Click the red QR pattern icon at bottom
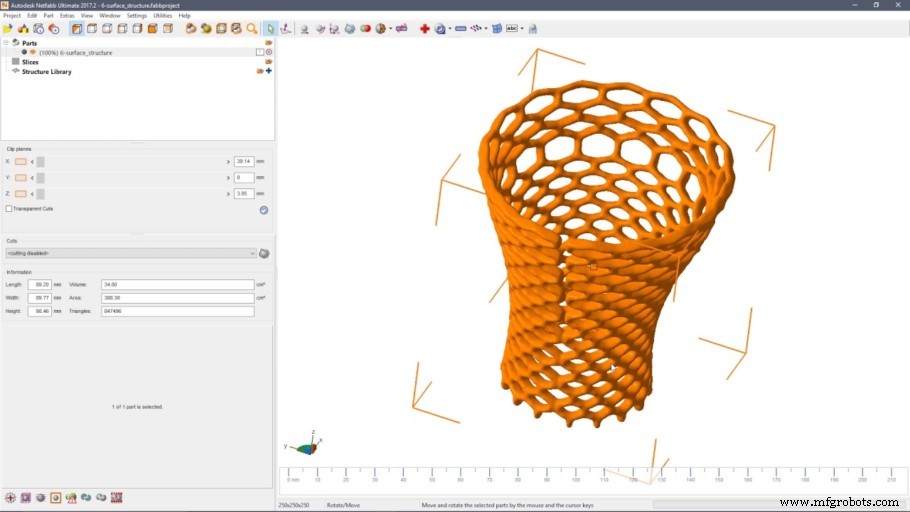The image size is (910, 512). 117,497
